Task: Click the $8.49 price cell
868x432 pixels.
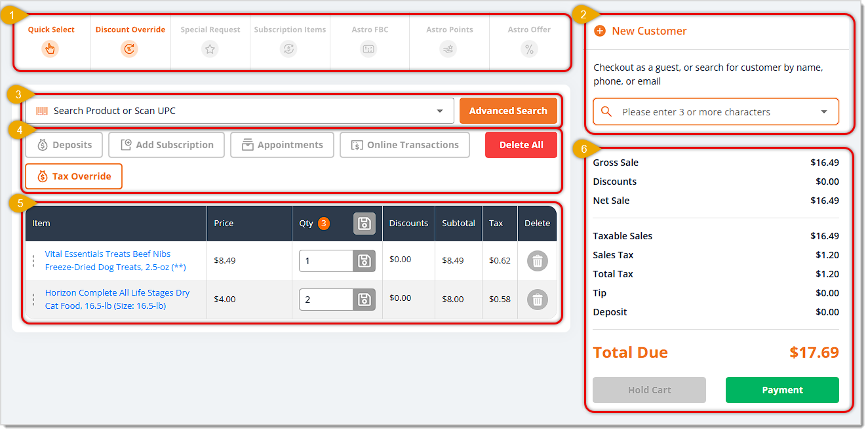Action: click(x=225, y=260)
